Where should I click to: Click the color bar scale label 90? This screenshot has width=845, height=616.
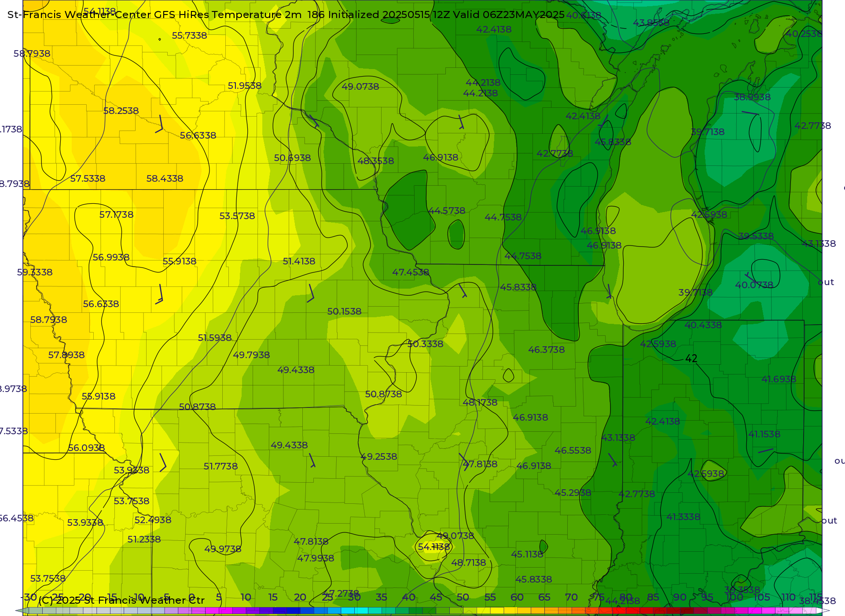coord(680,597)
